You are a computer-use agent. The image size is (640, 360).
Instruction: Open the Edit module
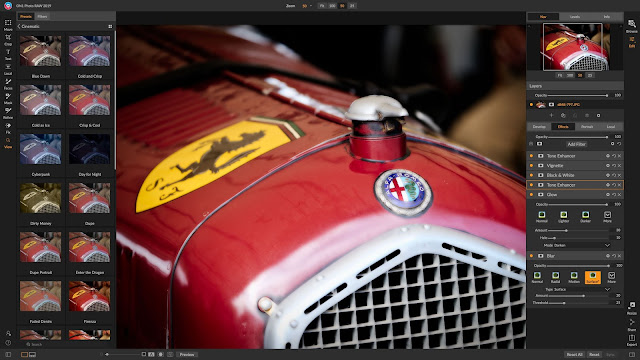(631, 42)
